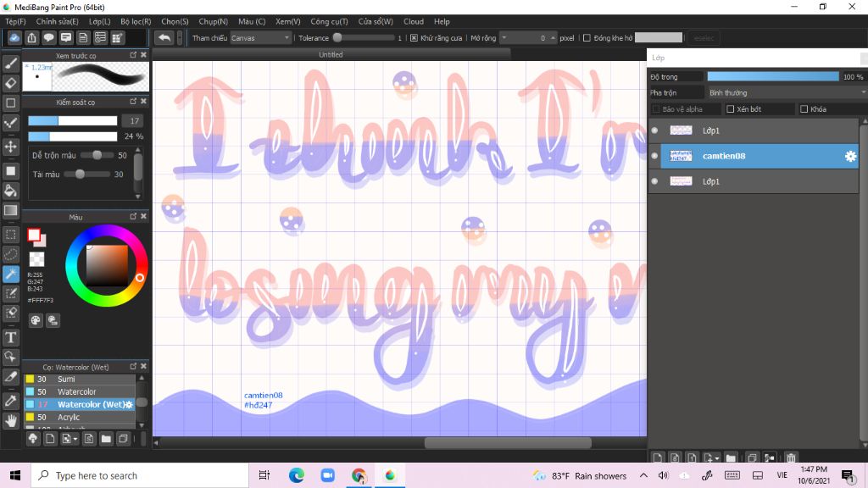Select the Divide tool

click(10, 377)
